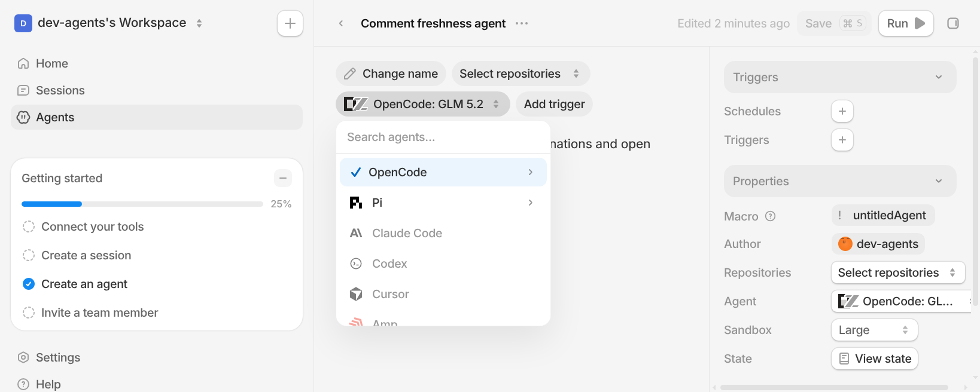Click the Getting started progress bar
The image size is (980, 392).
pos(142,204)
